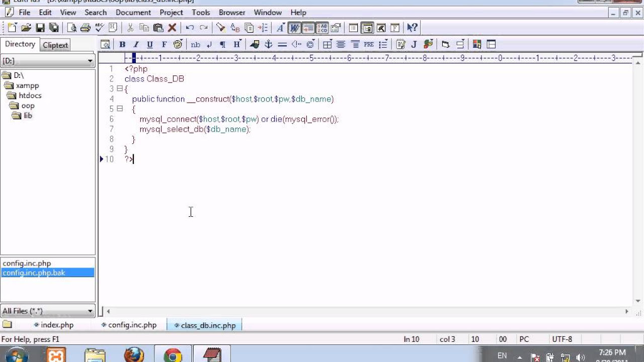Screen dimensions: 644x362
Task: Collapse the code fold at line 3
Action: [120, 88]
